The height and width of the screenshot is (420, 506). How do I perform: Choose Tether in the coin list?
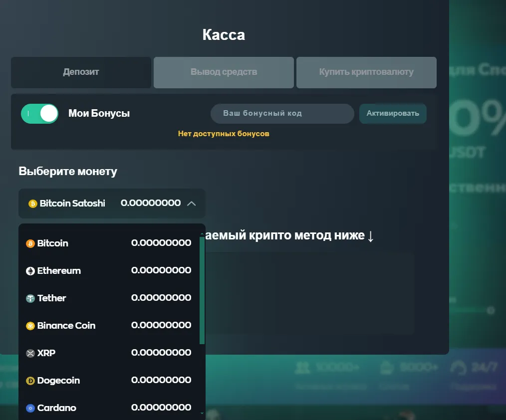tap(109, 298)
